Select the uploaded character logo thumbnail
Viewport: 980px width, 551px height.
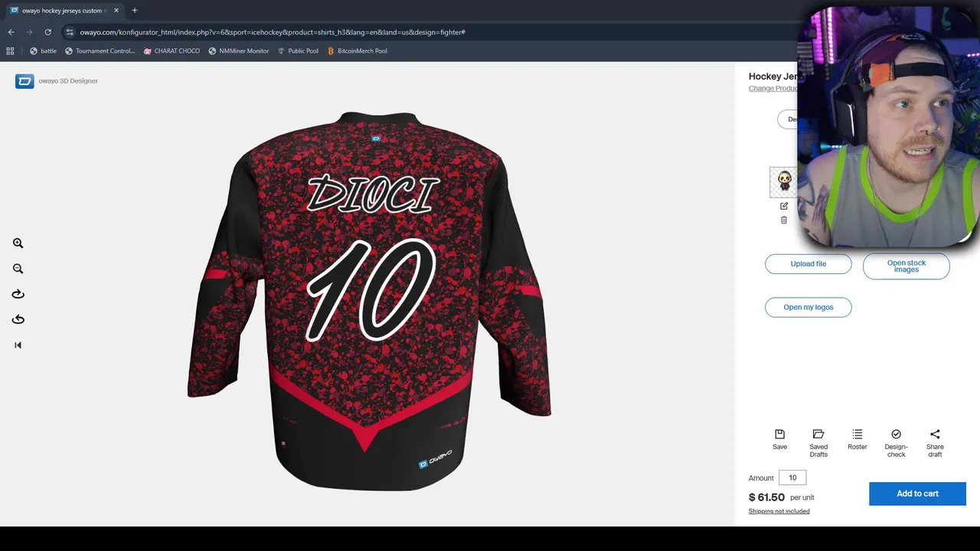click(783, 182)
